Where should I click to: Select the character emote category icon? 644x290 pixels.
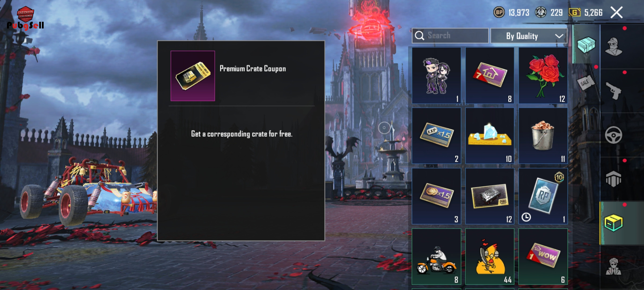coord(614,266)
